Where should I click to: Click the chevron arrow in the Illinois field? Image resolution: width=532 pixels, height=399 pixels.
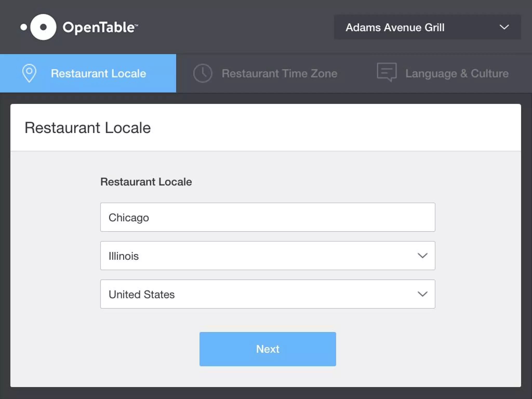pos(422,256)
